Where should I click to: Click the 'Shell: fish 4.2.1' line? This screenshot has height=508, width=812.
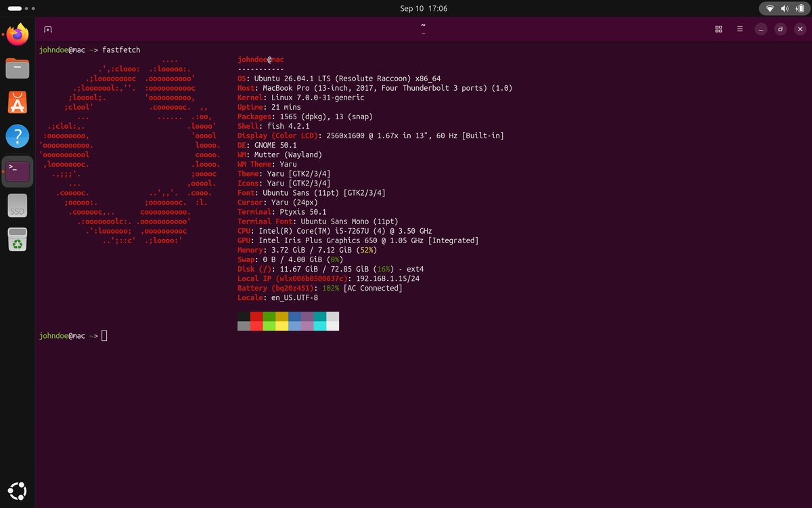273,126
